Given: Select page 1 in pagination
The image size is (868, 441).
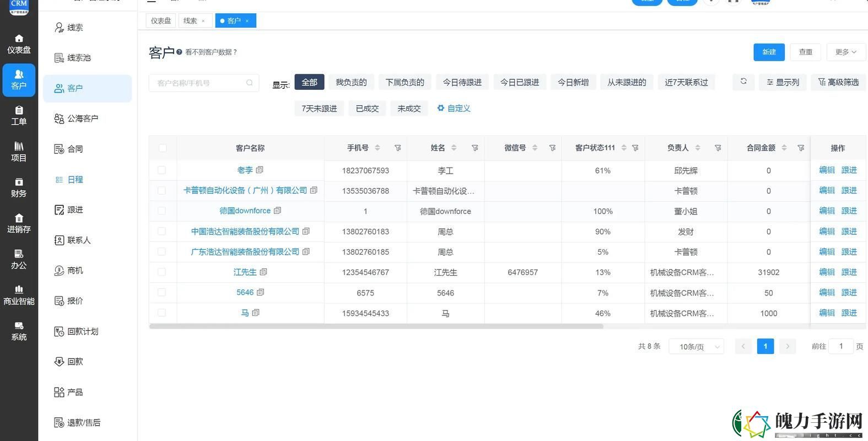Looking at the screenshot, I should coord(765,346).
